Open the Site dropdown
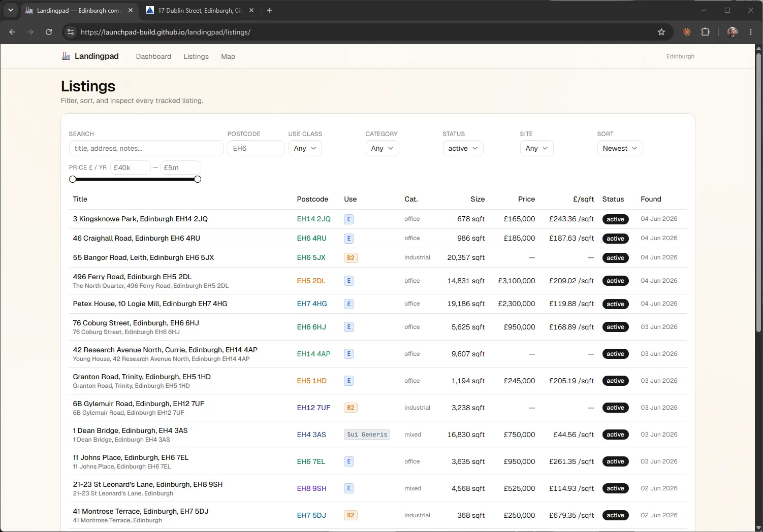The height and width of the screenshot is (532, 763). click(536, 148)
